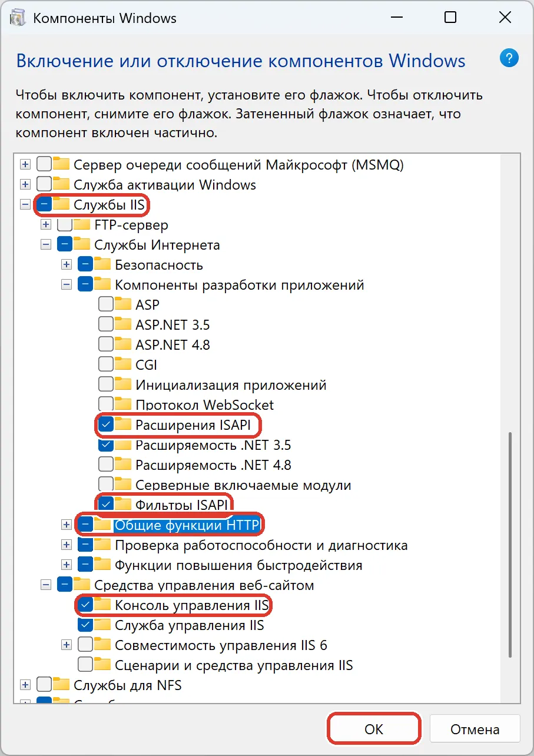
Task: Enable the MSMQ server checkbox
Action: click(x=44, y=164)
